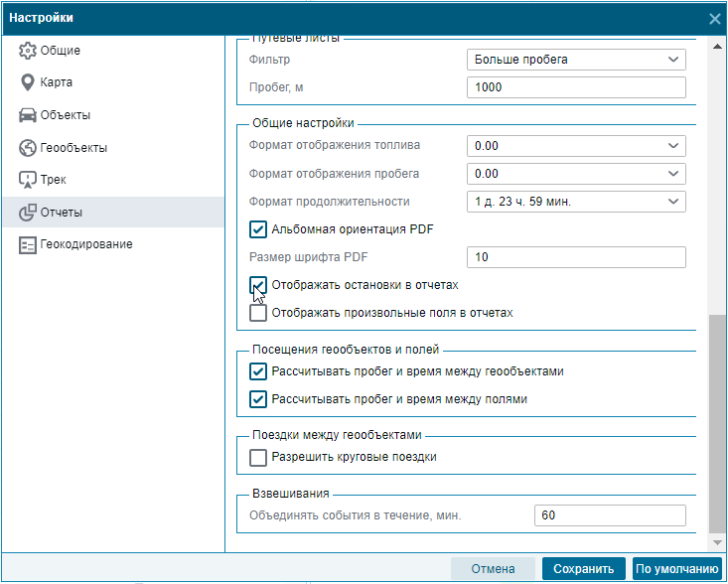Screen dimensions: 728x584
Task: Click the scrollbar down arrow
Action: click(x=717, y=542)
